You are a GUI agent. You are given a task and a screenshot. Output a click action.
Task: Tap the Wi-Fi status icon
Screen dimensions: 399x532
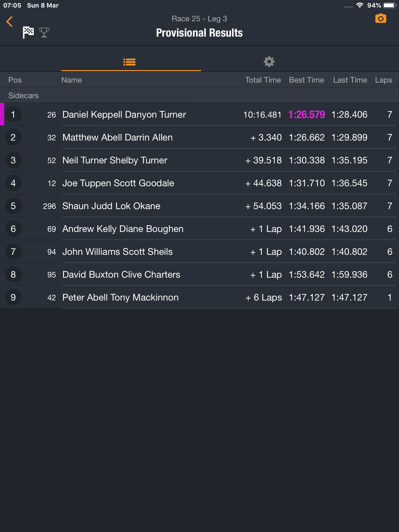pos(360,5)
